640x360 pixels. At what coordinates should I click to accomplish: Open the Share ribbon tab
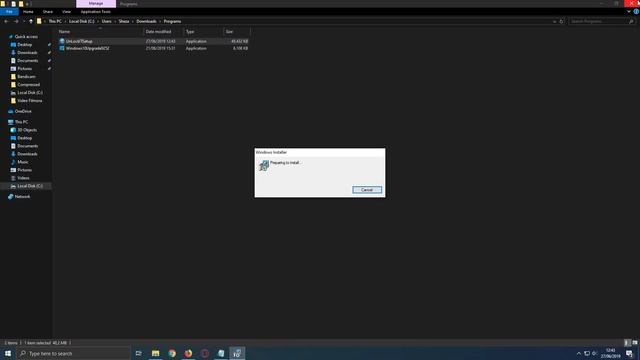point(48,12)
